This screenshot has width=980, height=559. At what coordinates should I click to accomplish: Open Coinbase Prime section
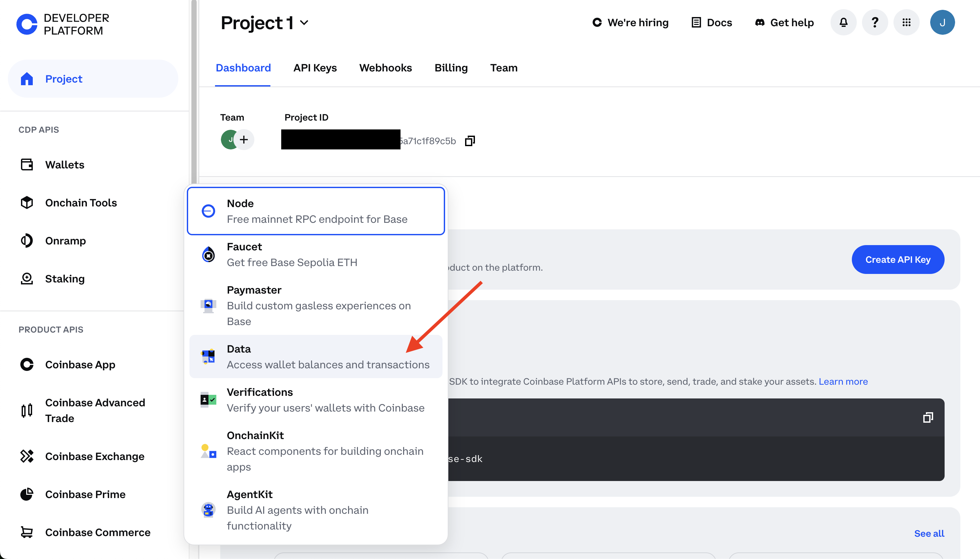pos(93,494)
